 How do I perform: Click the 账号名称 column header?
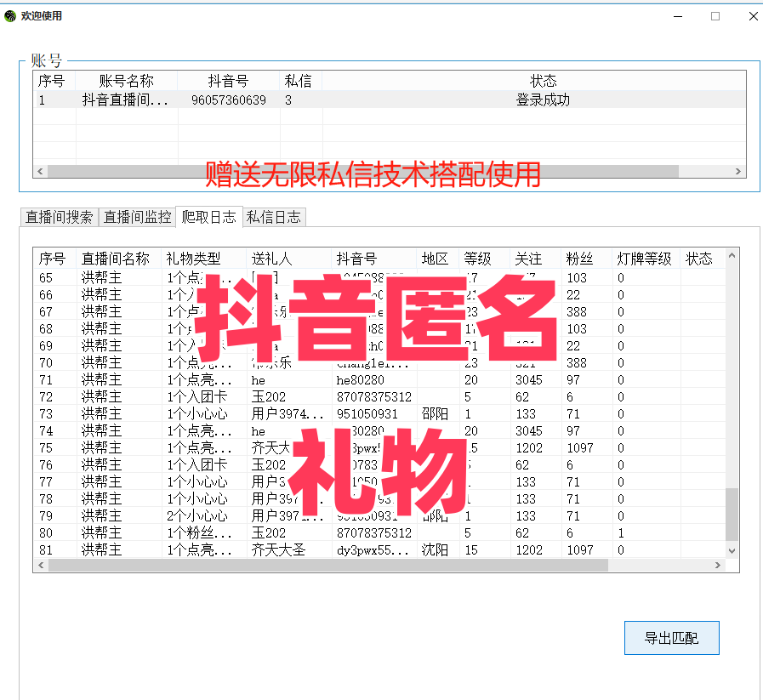point(127,81)
